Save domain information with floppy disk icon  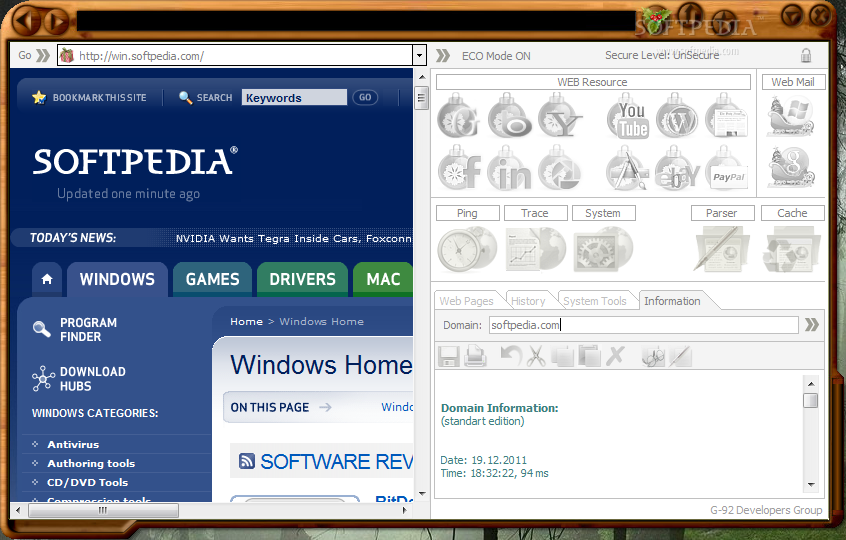(x=448, y=357)
